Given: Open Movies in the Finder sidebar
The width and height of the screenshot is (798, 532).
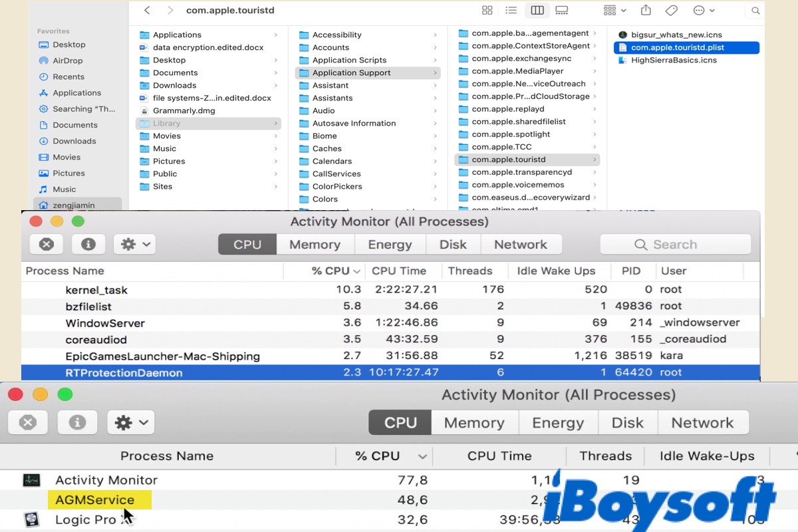Looking at the screenshot, I should tap(66, 157).
